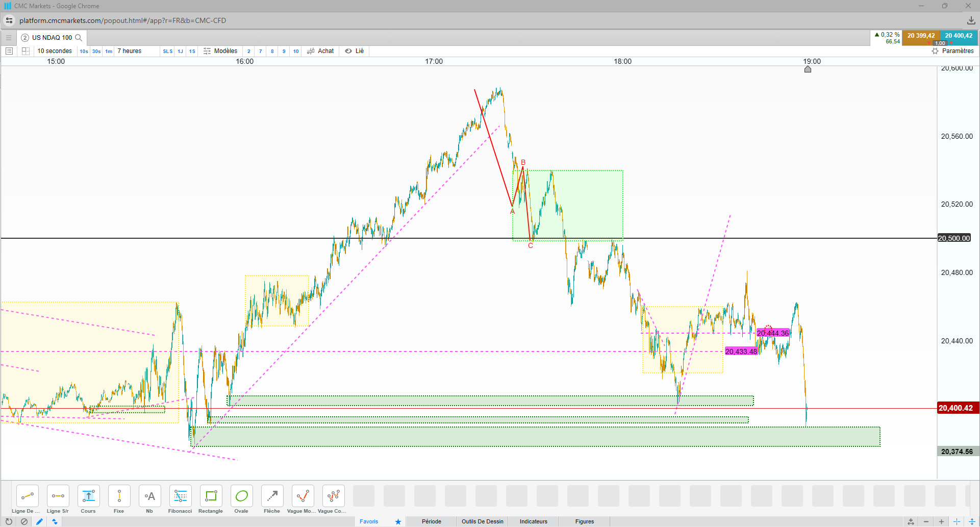Expand the Modèles templates menu

tap(220, 51)
